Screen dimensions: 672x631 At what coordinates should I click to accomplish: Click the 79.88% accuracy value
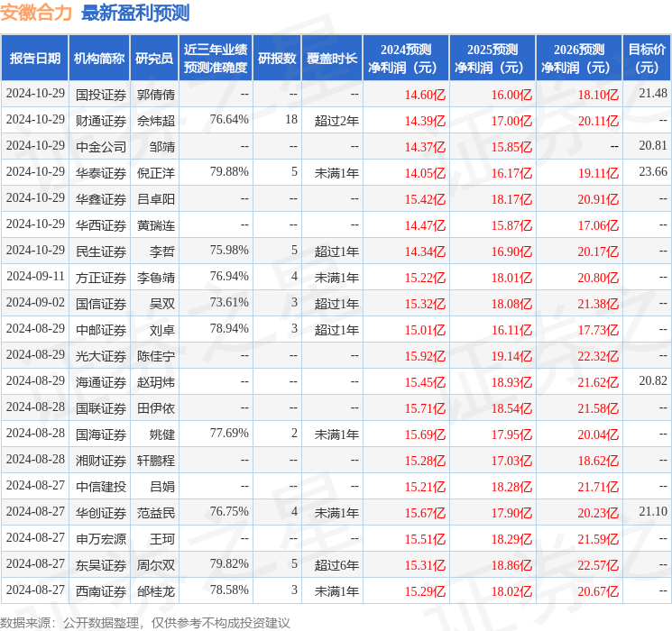pos(229,172)
